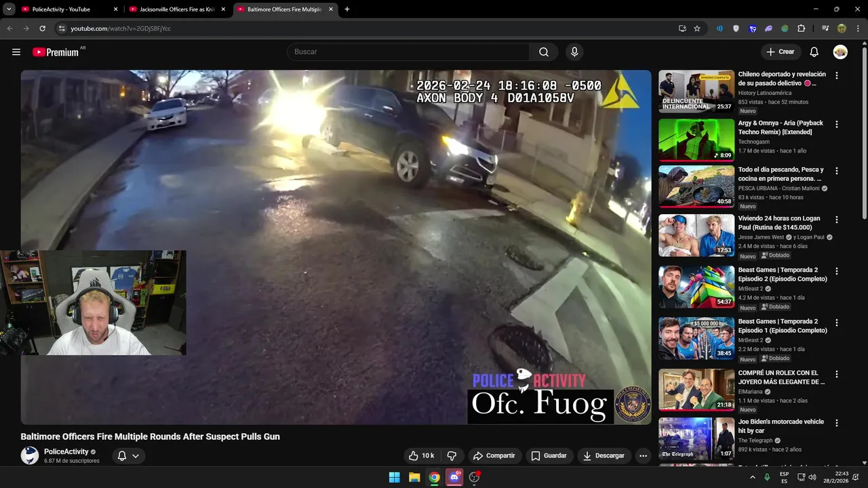Click the Compartir share button
The height and width of the screenshot is (488, 868).
coord(494,455)
